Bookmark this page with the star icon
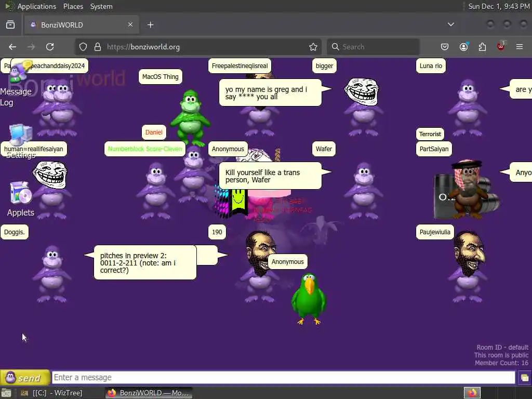 coord(313,47)
